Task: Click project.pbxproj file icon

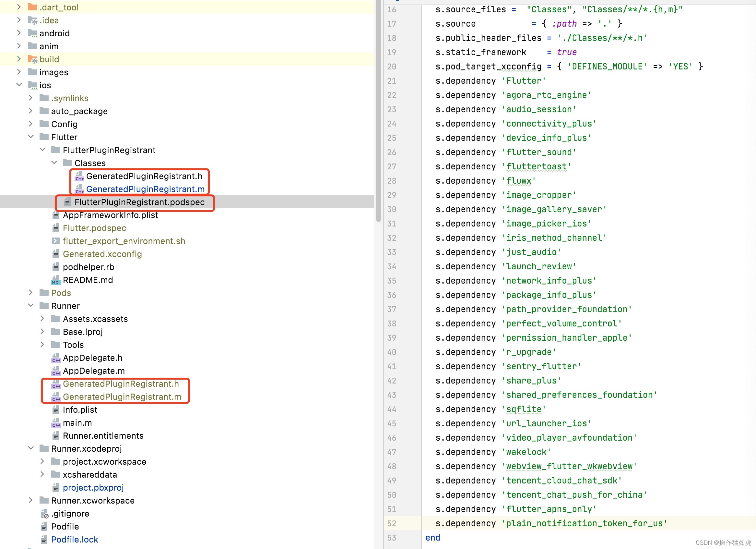Action: 56,488
